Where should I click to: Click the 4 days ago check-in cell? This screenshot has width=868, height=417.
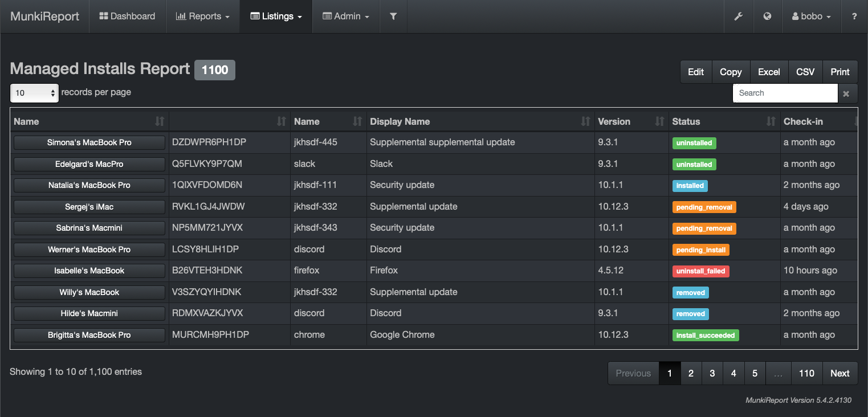(818, 207)
